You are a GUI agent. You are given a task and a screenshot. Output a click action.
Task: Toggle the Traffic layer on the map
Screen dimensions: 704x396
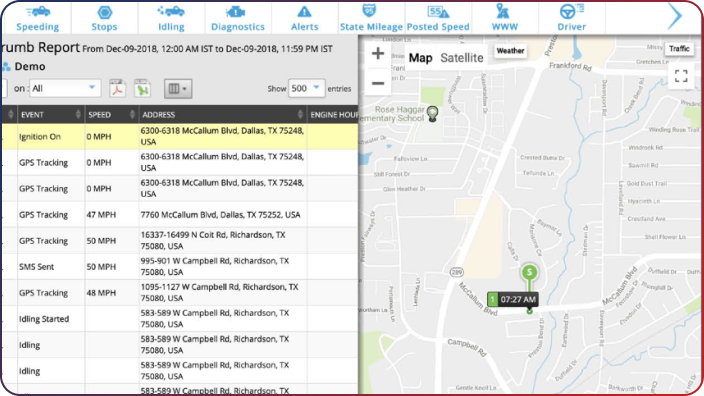coord(679,49)
